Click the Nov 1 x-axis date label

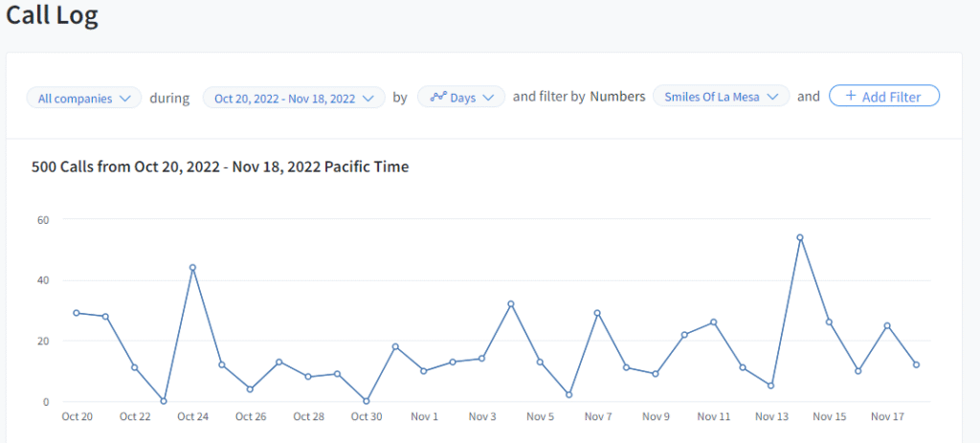coord(424,417)
